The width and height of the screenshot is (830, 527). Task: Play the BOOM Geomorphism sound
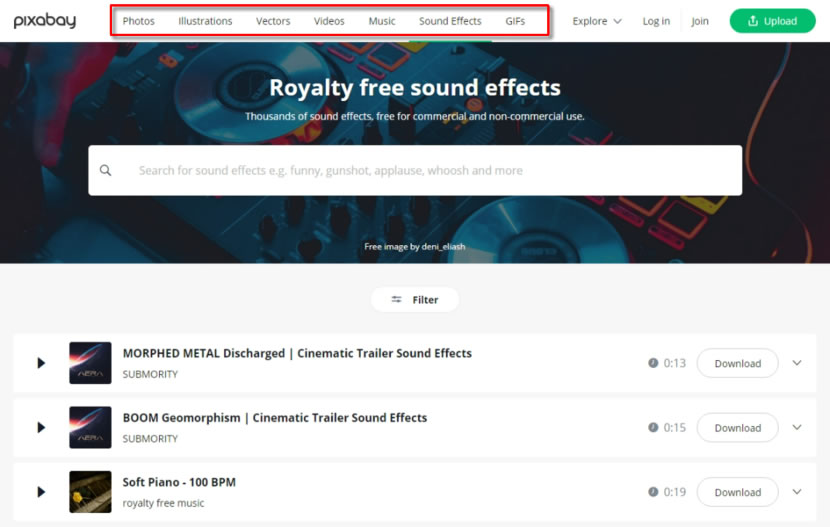click(x=41, y=428)
